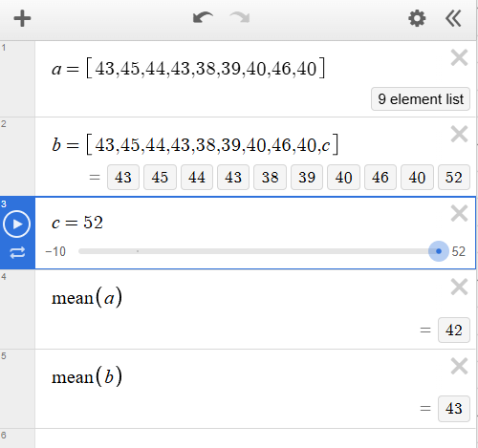Delete expression 2 defining list b
The width and height of the screenshot is (478, 448).
459,134
